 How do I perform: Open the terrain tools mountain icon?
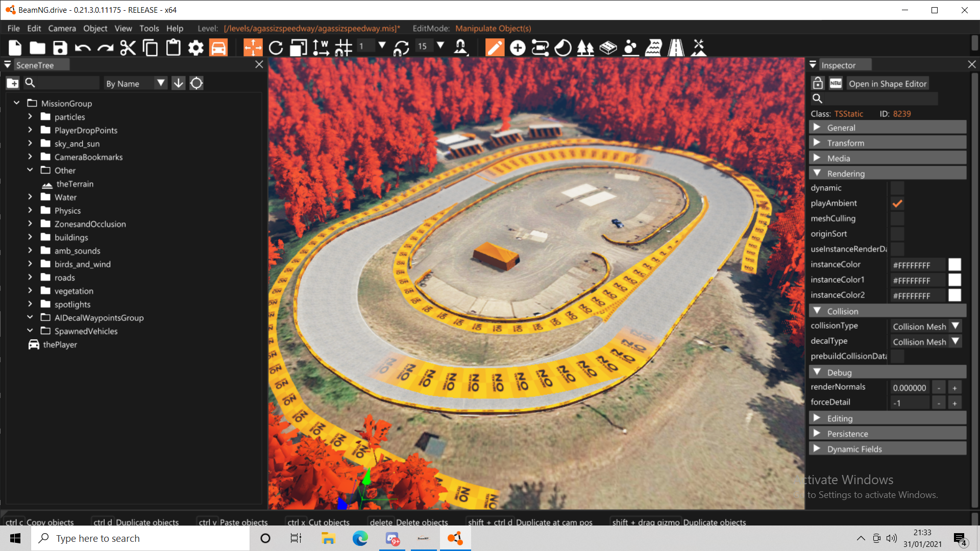[x=699, y=48]
